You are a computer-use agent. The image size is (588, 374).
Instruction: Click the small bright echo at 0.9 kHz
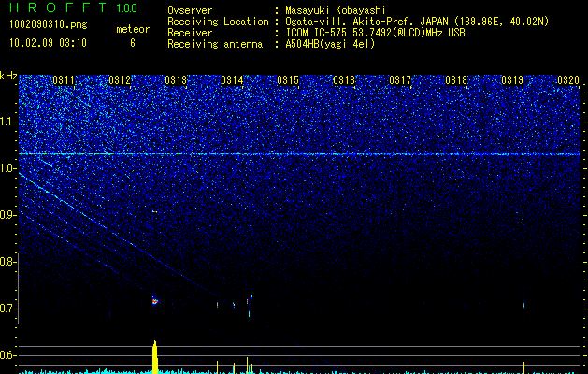click(x=154, y=211)
